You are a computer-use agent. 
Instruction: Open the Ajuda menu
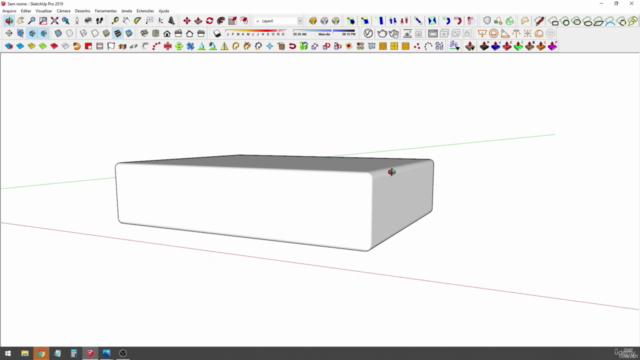point(164,11)
